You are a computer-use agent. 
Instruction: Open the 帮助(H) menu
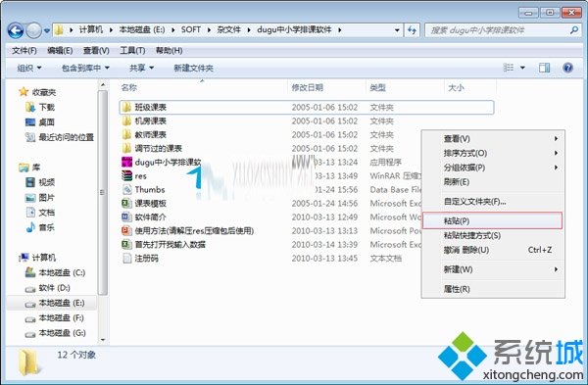(170, 50)
